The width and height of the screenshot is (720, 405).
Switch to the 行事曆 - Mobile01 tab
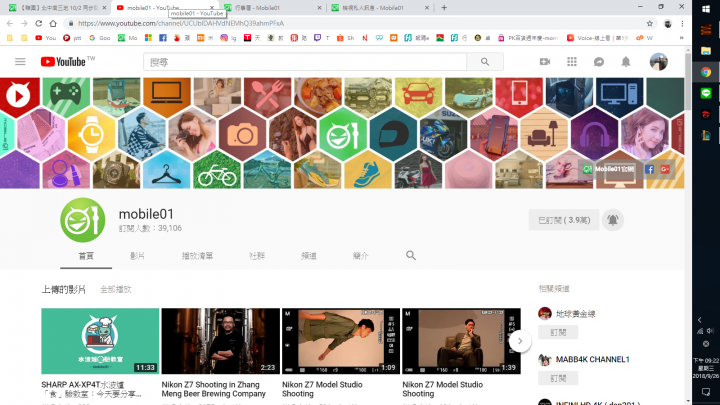(x=272, y=7)
